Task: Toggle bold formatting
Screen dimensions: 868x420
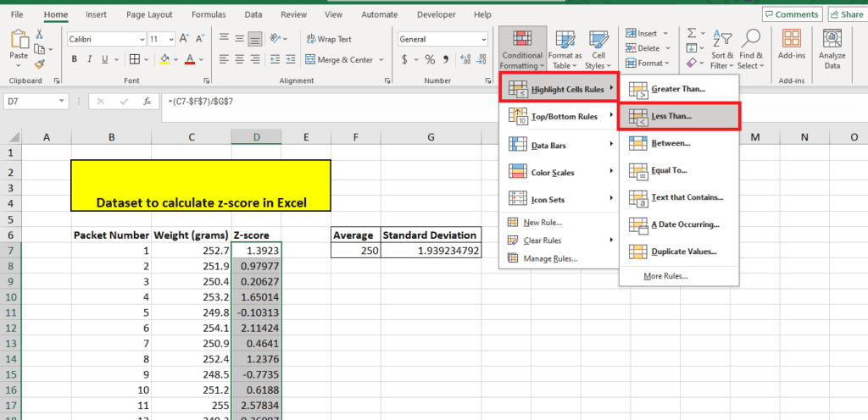Action: 75,59
